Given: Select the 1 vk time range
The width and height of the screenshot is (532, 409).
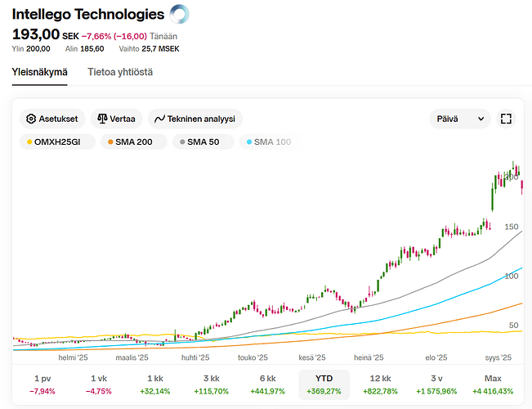Looking at the screenshot, I should click(99, 385).
